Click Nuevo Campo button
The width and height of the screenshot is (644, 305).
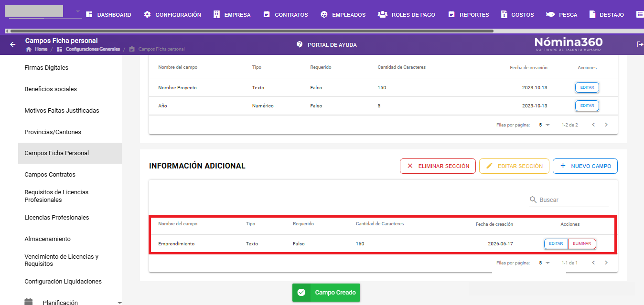[x=585, y=166]
